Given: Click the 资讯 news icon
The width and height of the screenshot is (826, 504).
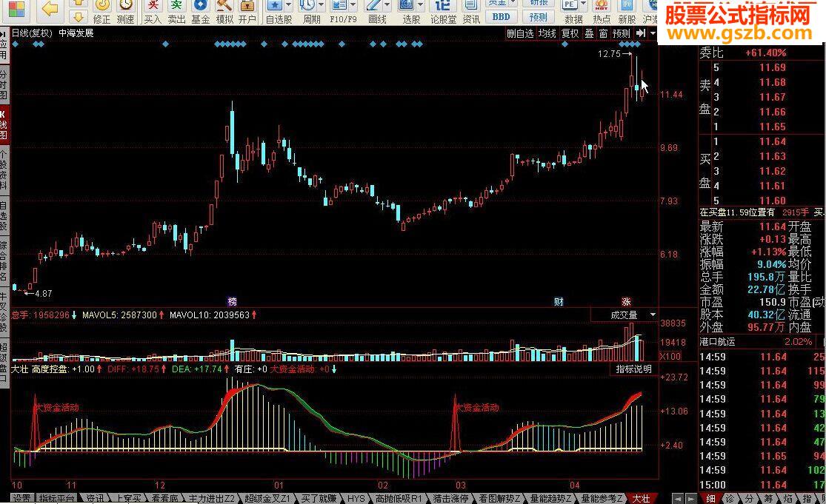Looking at the screenshot, I should pyautogui.click(x=471, y=12).
